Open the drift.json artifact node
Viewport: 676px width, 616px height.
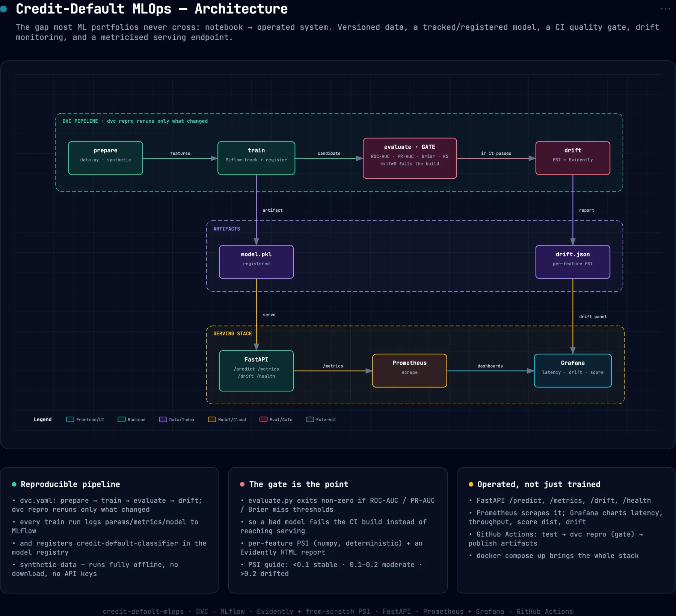coord(573,262)
